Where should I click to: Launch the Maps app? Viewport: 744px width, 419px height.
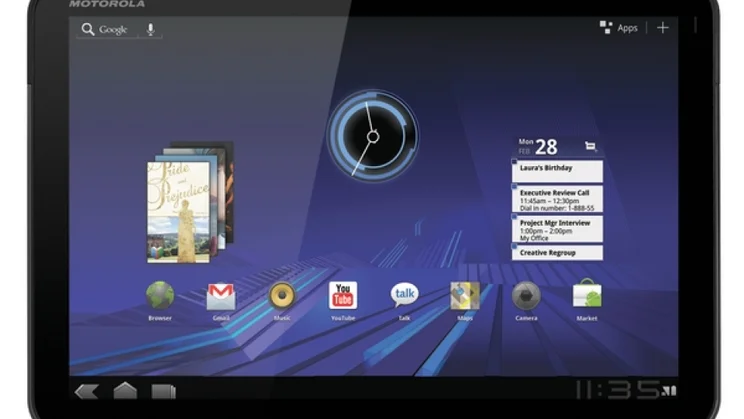tap(465, 296)
